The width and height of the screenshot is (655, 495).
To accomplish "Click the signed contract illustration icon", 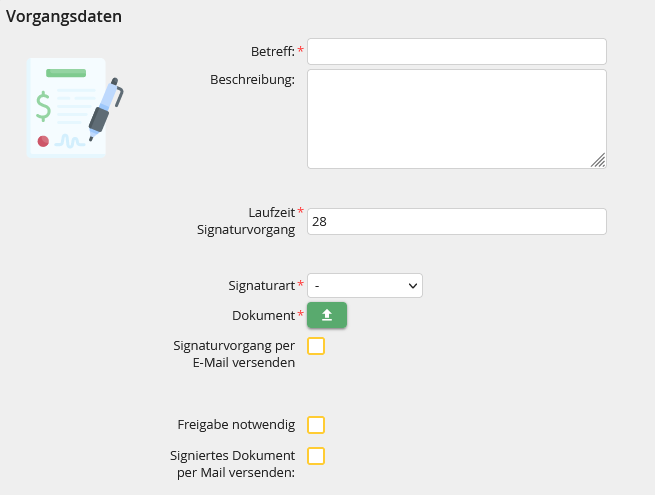I will 75,108.
